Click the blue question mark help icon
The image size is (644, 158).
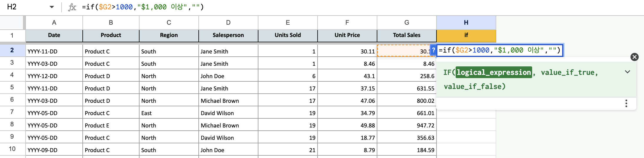pyautogui.click(x=434, y=50)
